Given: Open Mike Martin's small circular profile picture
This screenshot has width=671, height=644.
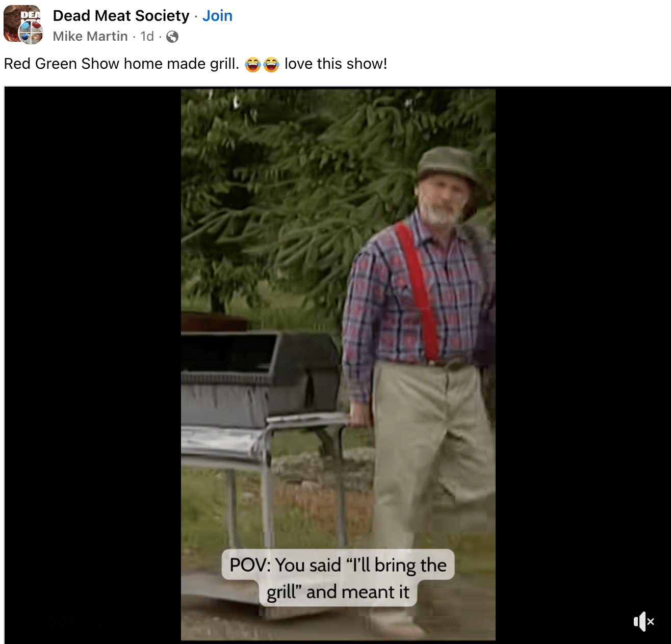Looking at the screenshot, I should (31, 33).
